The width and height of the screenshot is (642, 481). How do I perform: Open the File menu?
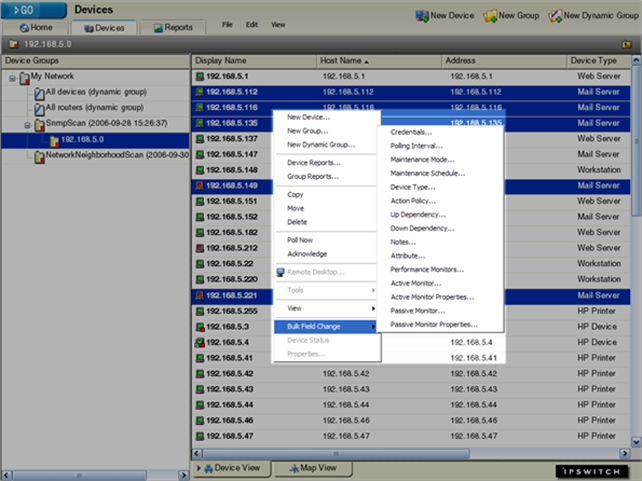click(227, 25)
